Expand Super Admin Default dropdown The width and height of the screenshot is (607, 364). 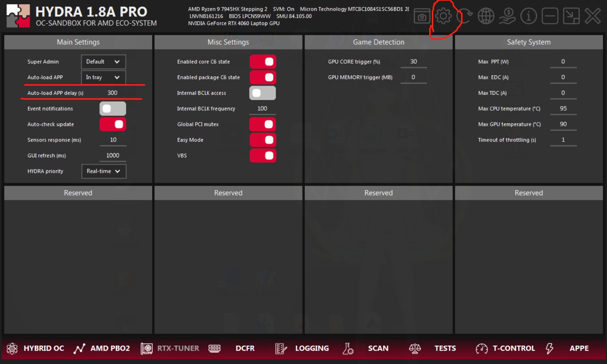click(104, 62)
